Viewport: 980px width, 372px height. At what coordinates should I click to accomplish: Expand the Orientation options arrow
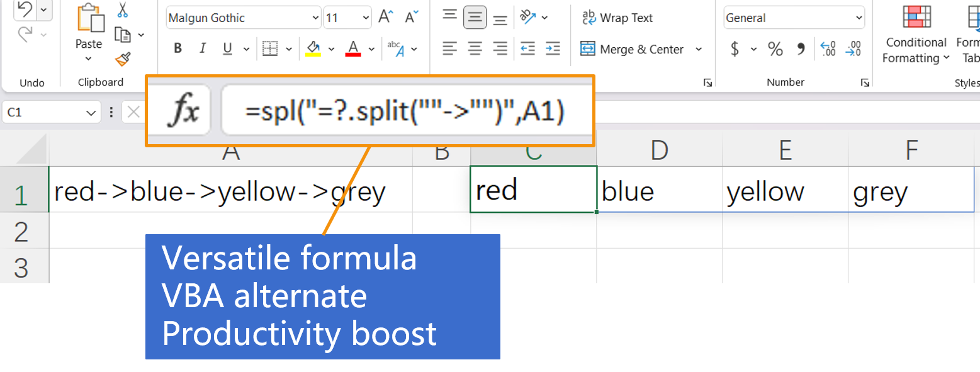544,18
